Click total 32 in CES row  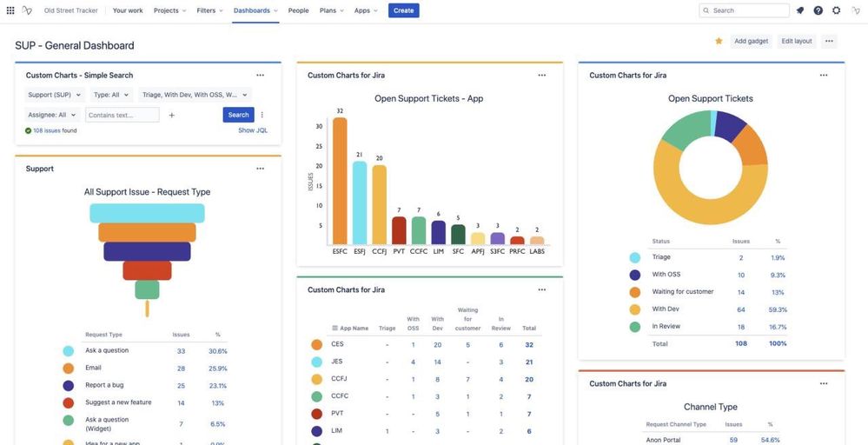pos(529,345)
